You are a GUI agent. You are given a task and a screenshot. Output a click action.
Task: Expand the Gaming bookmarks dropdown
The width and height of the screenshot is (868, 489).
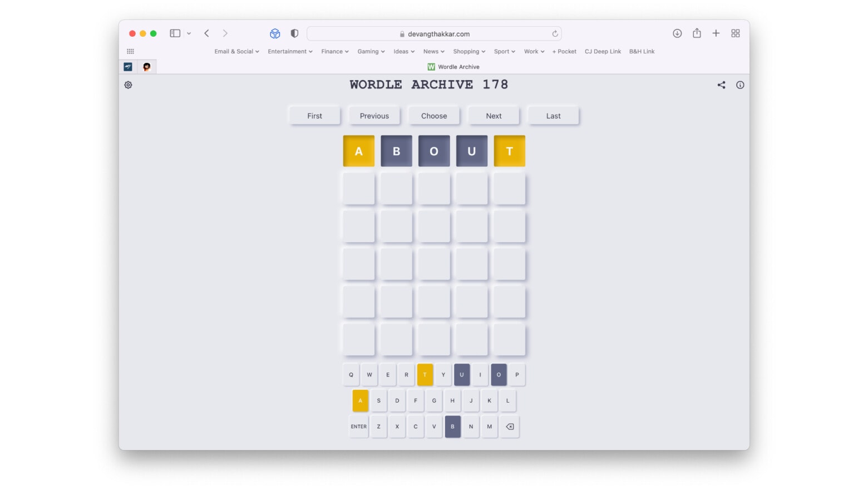(371, 51)
